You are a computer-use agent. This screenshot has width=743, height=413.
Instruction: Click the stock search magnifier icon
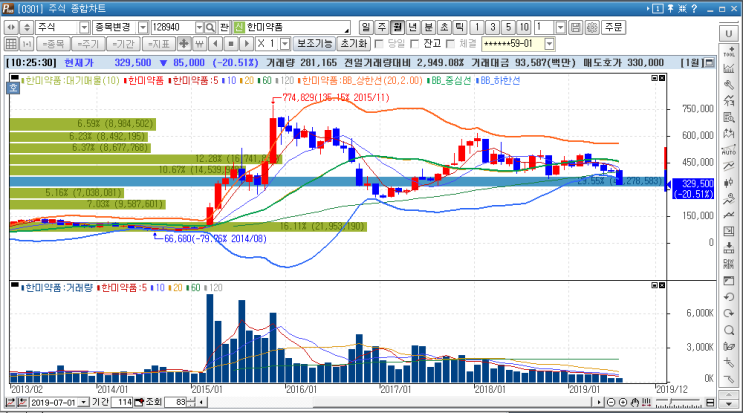coord(210,27)
